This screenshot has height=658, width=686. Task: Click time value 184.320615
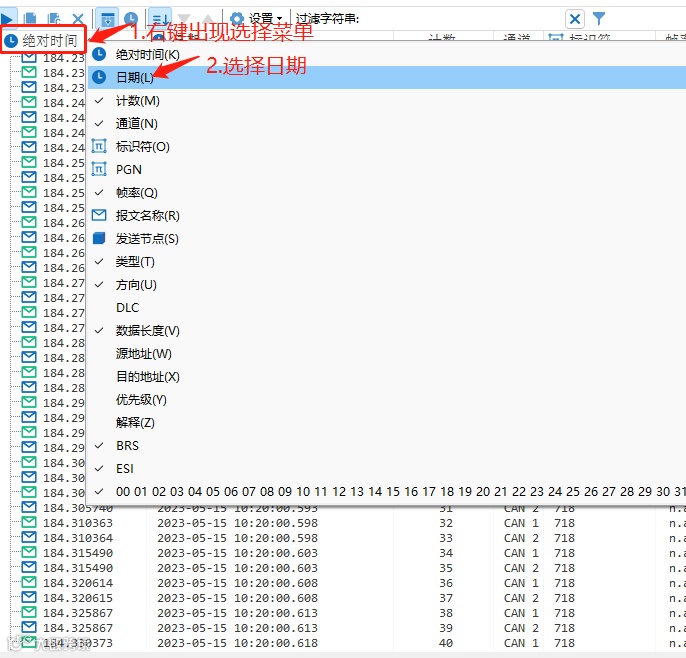pos(78,598)
